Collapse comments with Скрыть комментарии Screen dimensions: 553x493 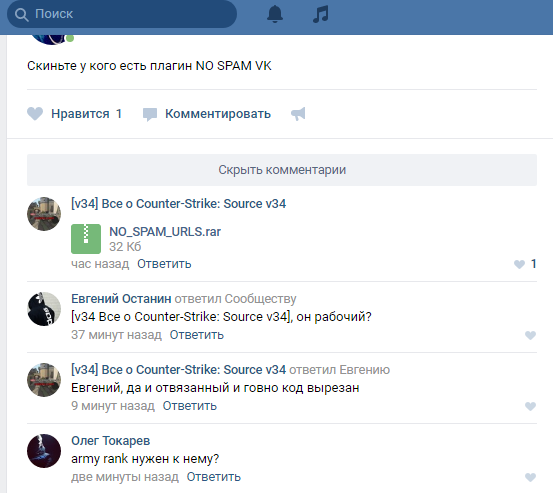coord(282,170)
